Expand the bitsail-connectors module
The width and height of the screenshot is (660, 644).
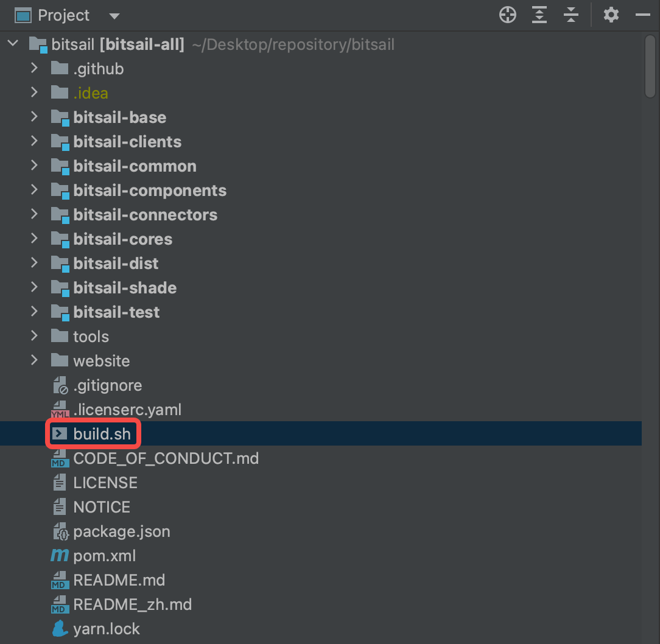[35, 215]
